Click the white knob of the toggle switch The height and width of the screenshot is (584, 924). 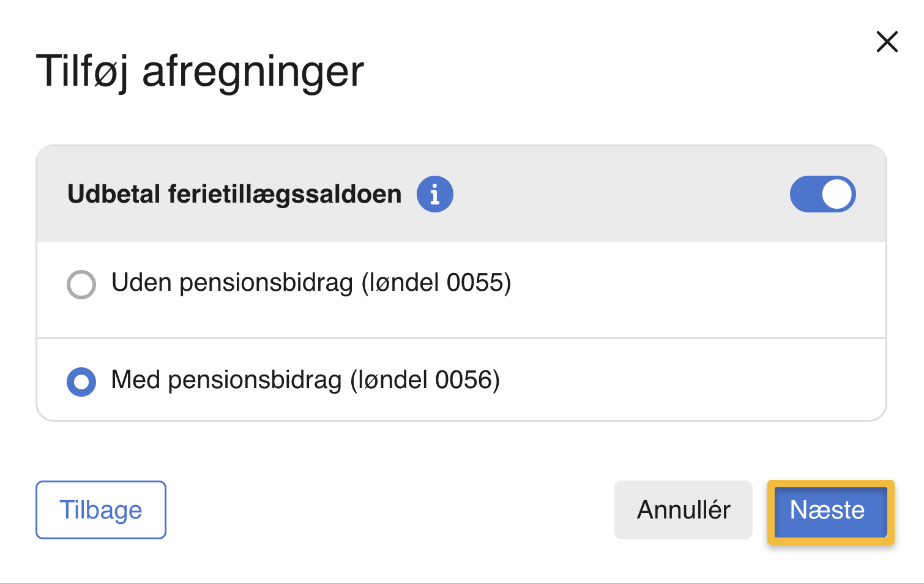click(x=836, y=195)
